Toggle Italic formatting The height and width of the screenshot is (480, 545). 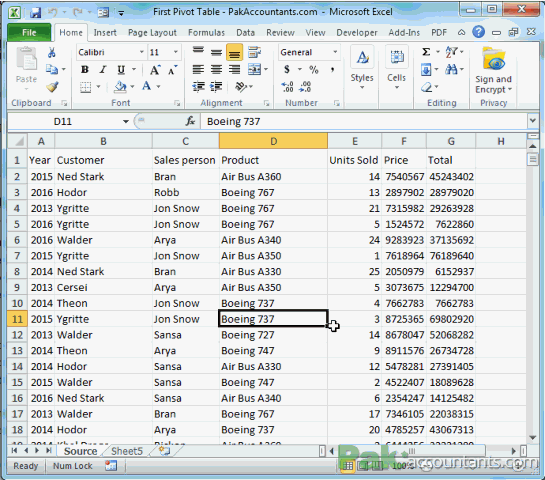(103, 70)
